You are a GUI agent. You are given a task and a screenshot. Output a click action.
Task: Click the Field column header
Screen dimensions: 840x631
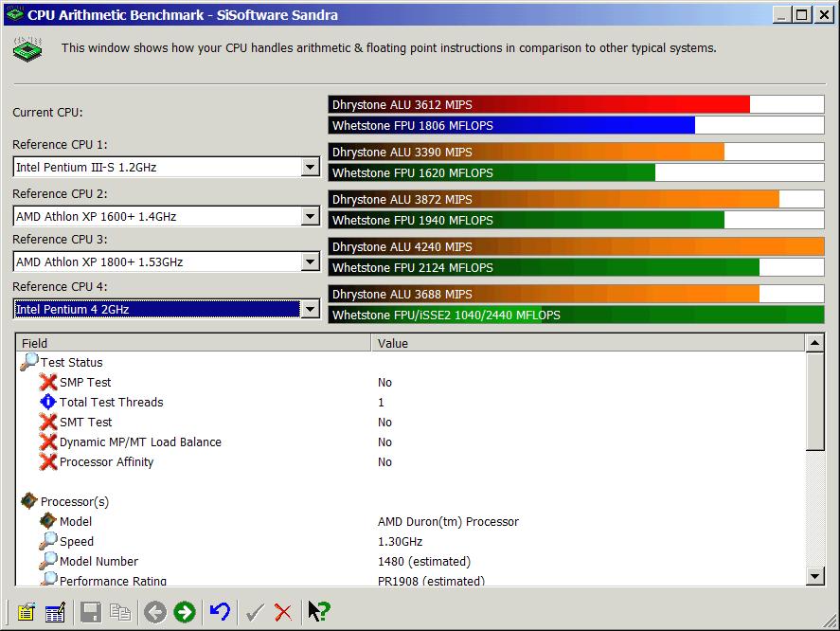(193, 343)
